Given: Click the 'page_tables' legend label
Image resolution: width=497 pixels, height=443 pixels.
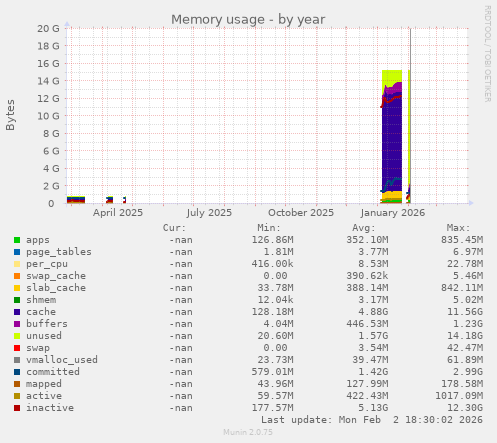Looking at the screenshot, I should coord(59,252).
